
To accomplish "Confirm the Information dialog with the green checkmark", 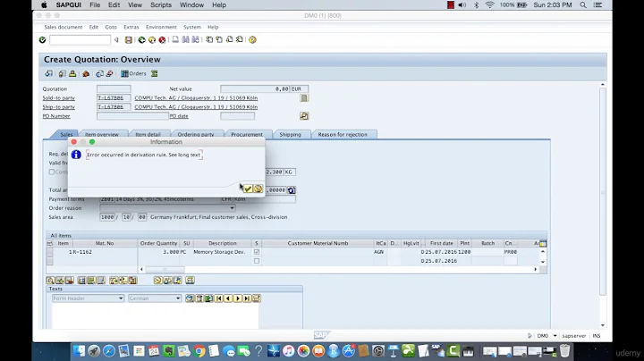I will coord(248,189).
